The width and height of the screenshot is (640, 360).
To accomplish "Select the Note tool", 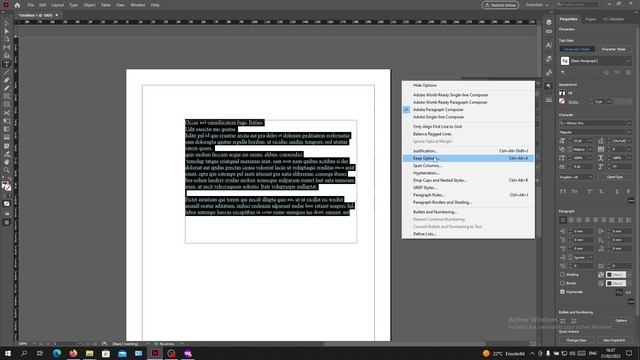I will (7, 146).
